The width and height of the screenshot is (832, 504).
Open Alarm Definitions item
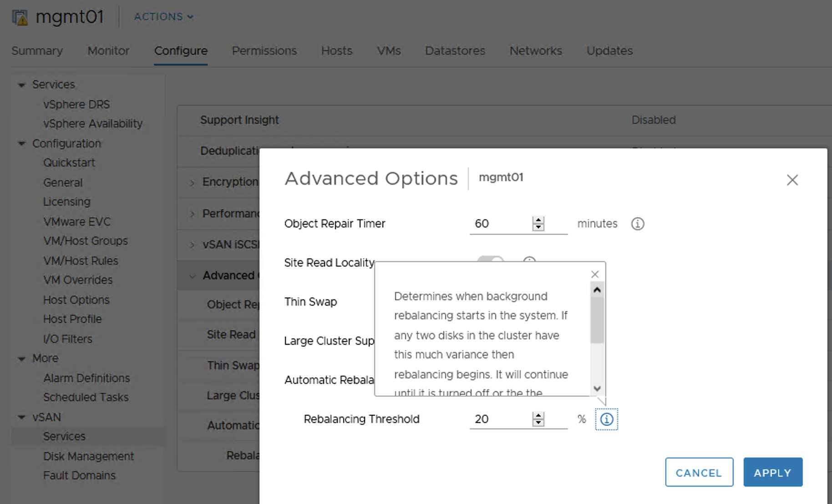click(x=86, y=378)
